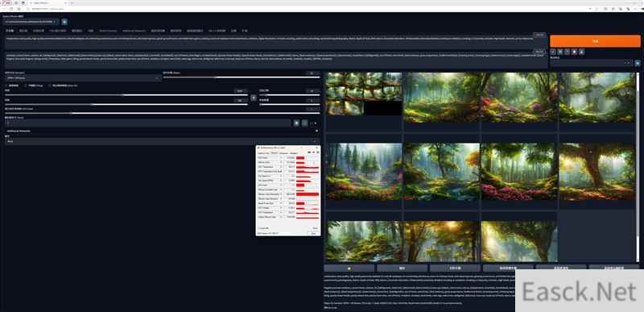Click the negative prompt text box
The width and height of the screenshot is (644, 312).
coord(276,60)
